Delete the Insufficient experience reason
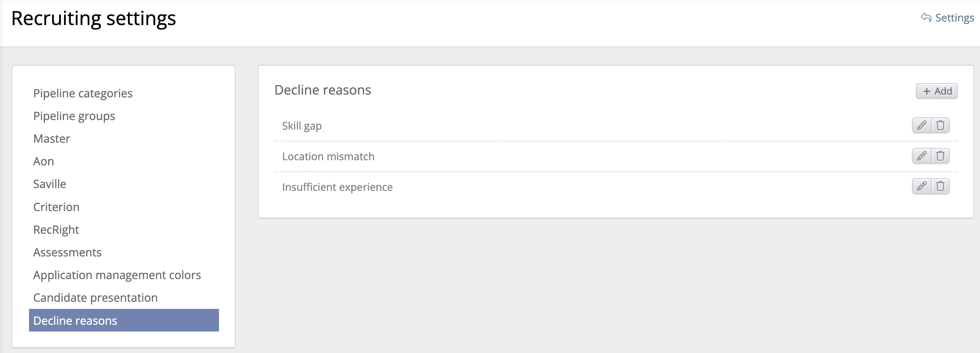 coord(940,186)
